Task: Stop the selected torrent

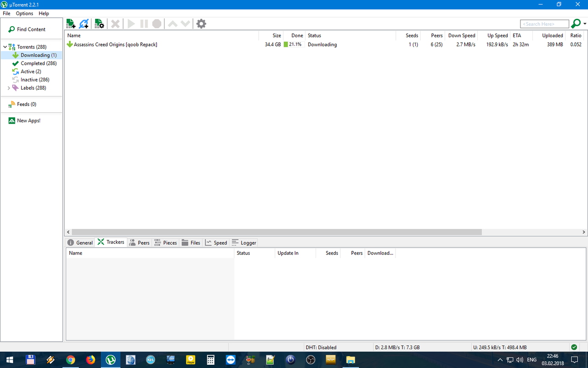Action: pyautogui.click(x=157, y=23)
